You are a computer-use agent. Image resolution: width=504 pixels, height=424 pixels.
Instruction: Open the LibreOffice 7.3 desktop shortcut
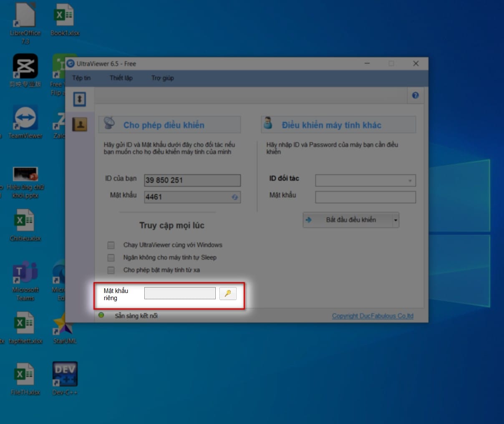[x=25, y=23]
